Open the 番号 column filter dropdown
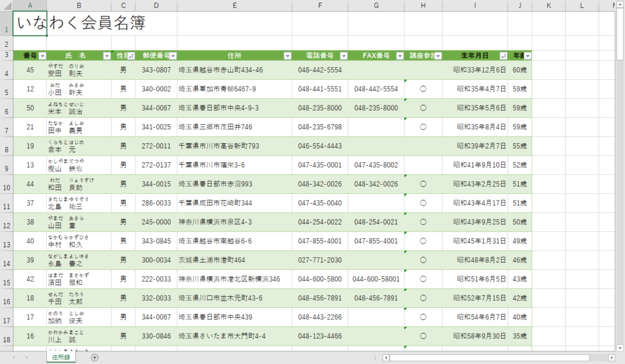 click(x=42, y=55)
